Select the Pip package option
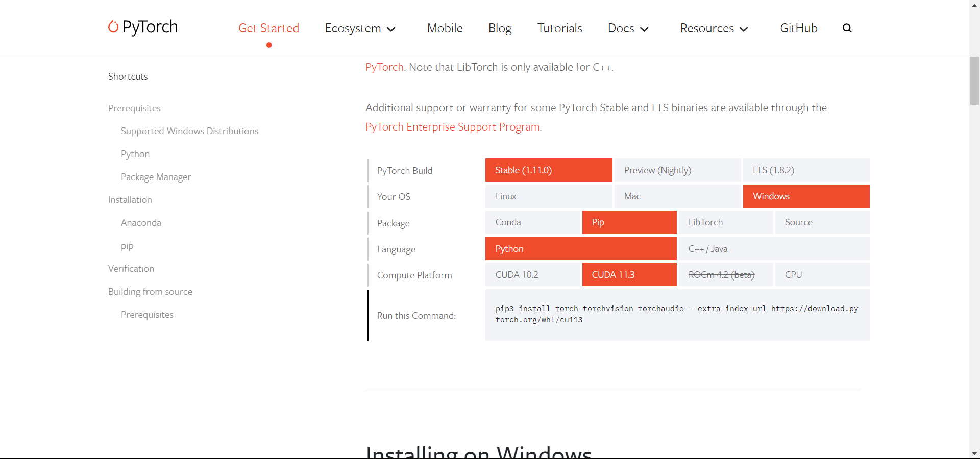 (629, 222)
